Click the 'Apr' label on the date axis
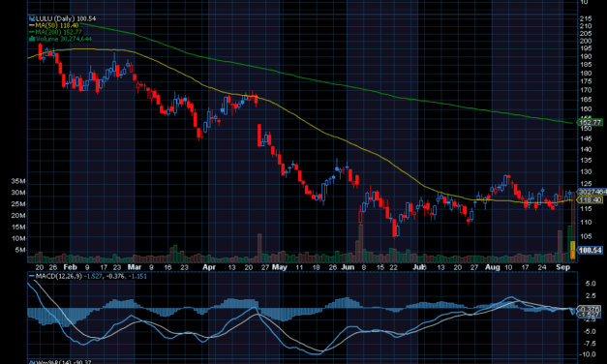607x364 pixels. tap(209, 267)
